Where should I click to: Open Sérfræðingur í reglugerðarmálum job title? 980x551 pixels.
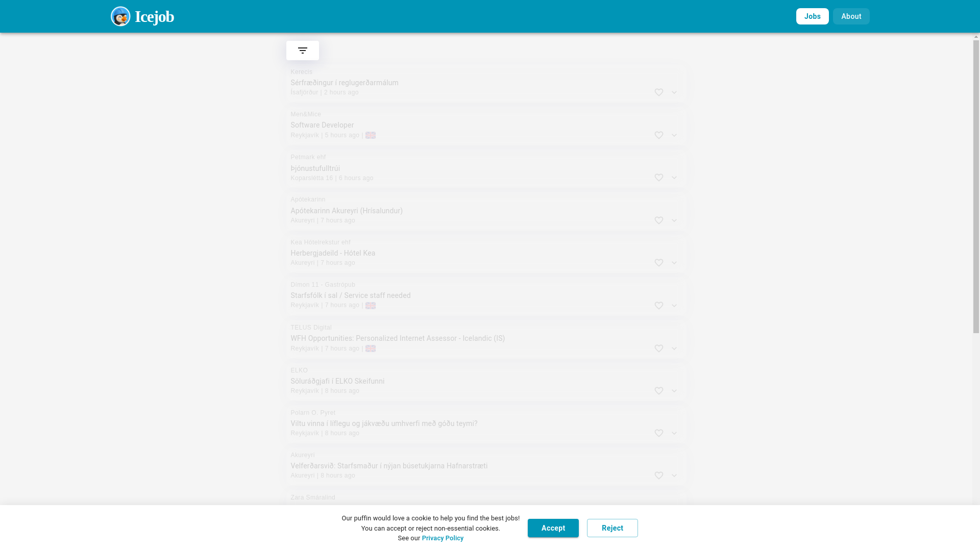[x=345, y=83]
